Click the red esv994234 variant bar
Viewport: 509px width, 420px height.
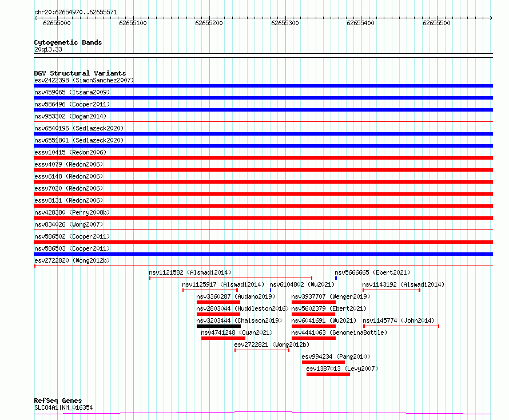point(323,362)
